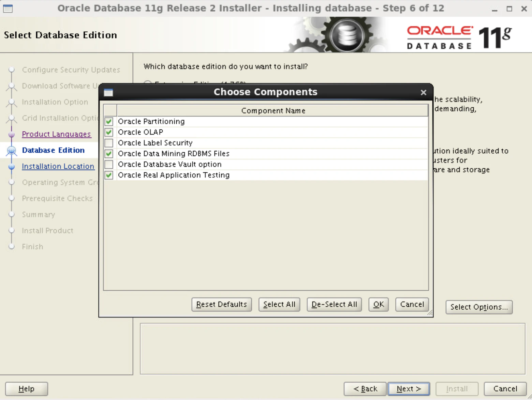Viewport: 532px width, 400px height.
Task: Click "Which database edition do you want to install?"
Action: [x=225, y=66]
